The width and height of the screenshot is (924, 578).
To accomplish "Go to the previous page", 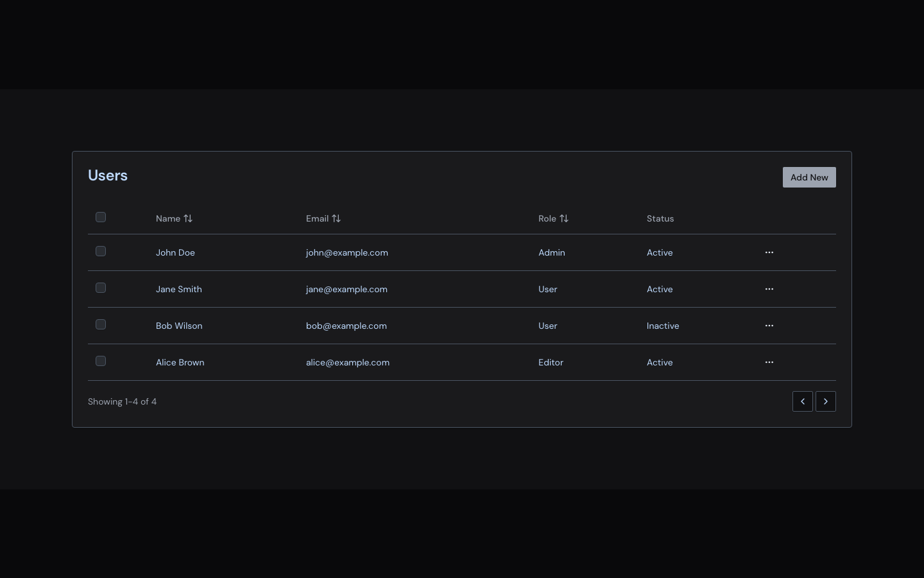I will [x=803, y=401].
